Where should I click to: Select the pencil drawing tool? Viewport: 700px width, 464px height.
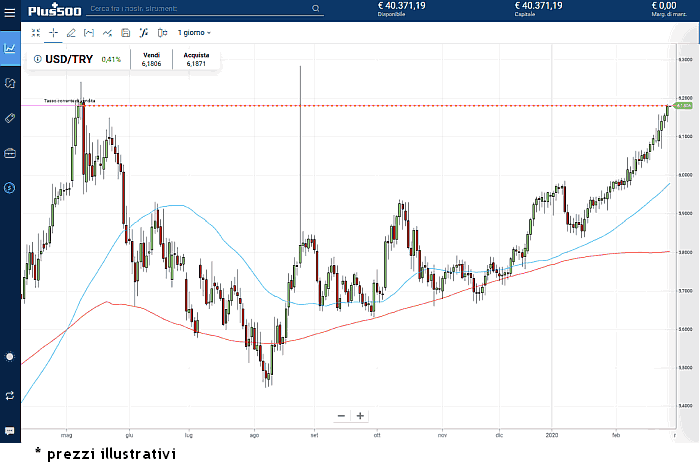coord(71,32)
